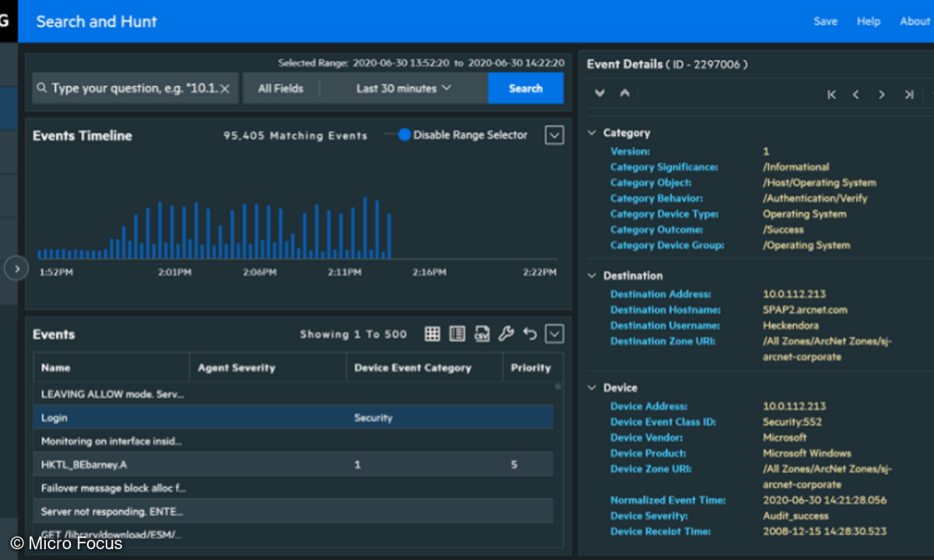Collapse the Category section
The height and width of the screenshot is (560, 934).
(x=593, y=133)
